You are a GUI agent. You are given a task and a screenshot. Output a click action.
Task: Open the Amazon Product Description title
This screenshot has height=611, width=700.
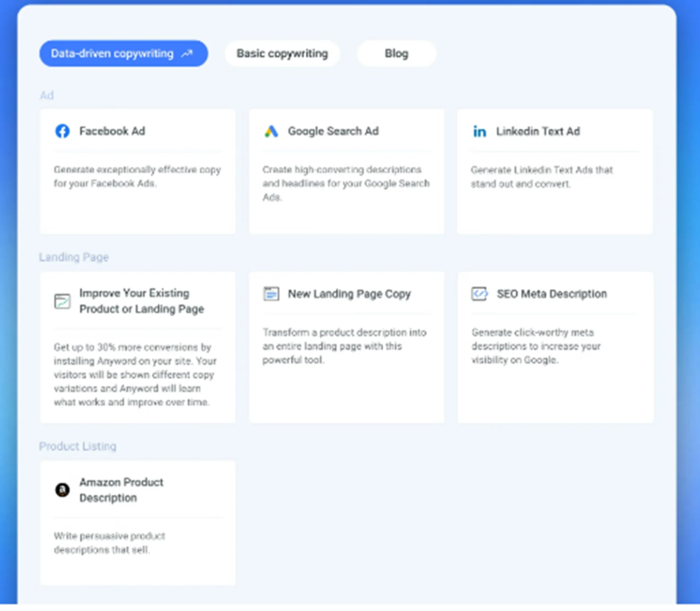[x=121, y=490]
